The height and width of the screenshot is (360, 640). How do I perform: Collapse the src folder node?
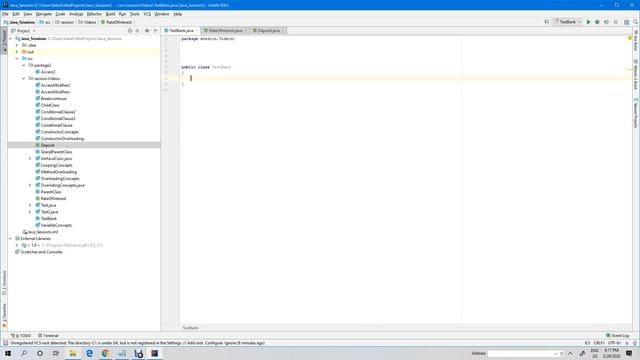pos(17,59)
